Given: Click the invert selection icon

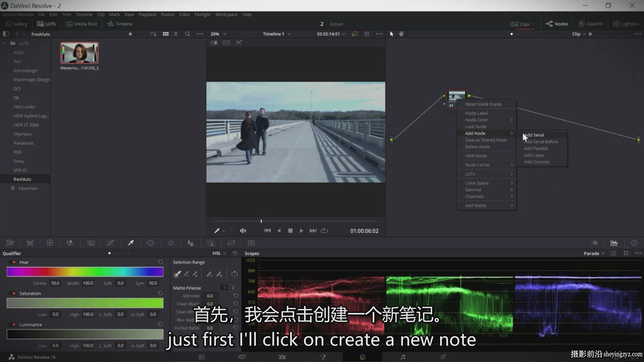Looking at the screenshot, I should click(x=234, y=274).
